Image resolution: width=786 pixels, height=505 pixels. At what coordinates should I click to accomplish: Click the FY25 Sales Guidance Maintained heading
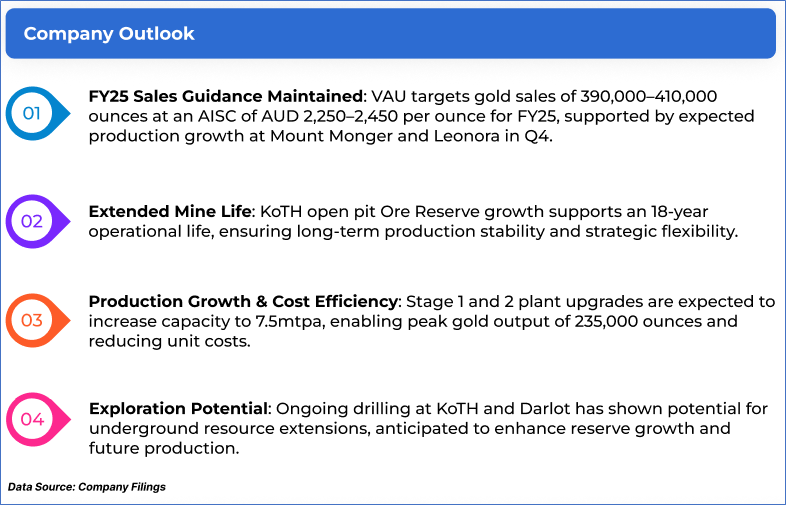tap(226, 97)
